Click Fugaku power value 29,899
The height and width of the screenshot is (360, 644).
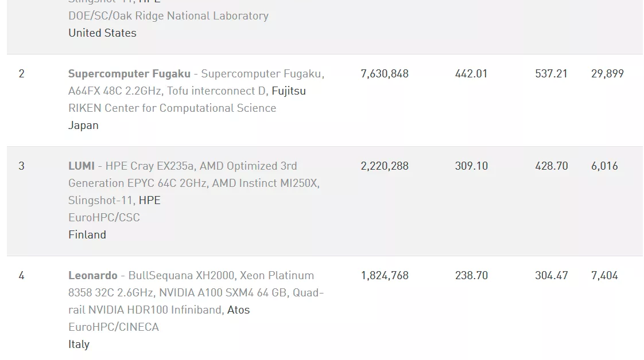click(x=607, y=74)
